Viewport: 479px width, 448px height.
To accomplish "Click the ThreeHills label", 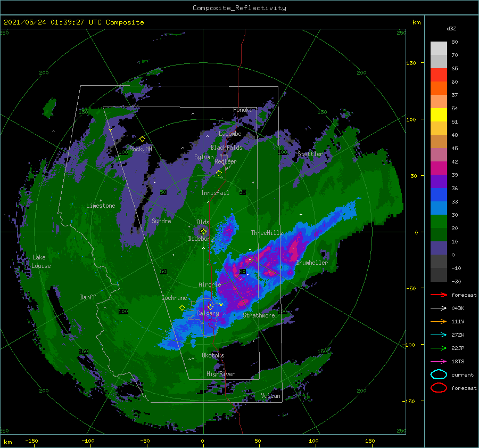I will (x=267, y=233).
